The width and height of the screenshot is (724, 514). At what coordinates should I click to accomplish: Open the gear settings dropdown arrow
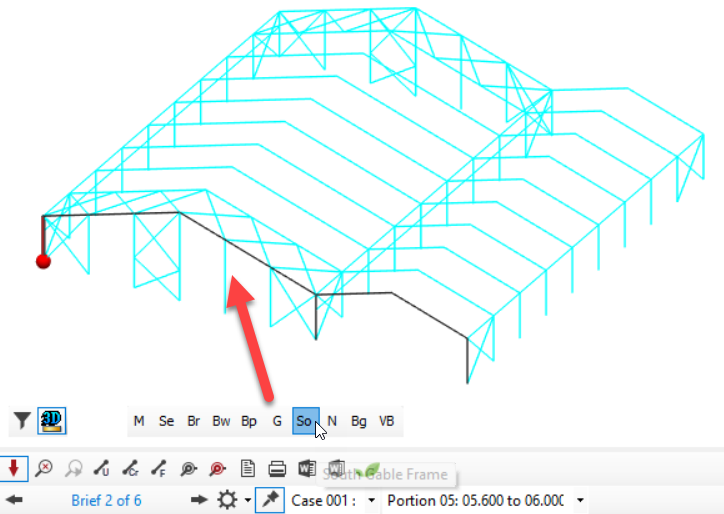click(248, 500)
